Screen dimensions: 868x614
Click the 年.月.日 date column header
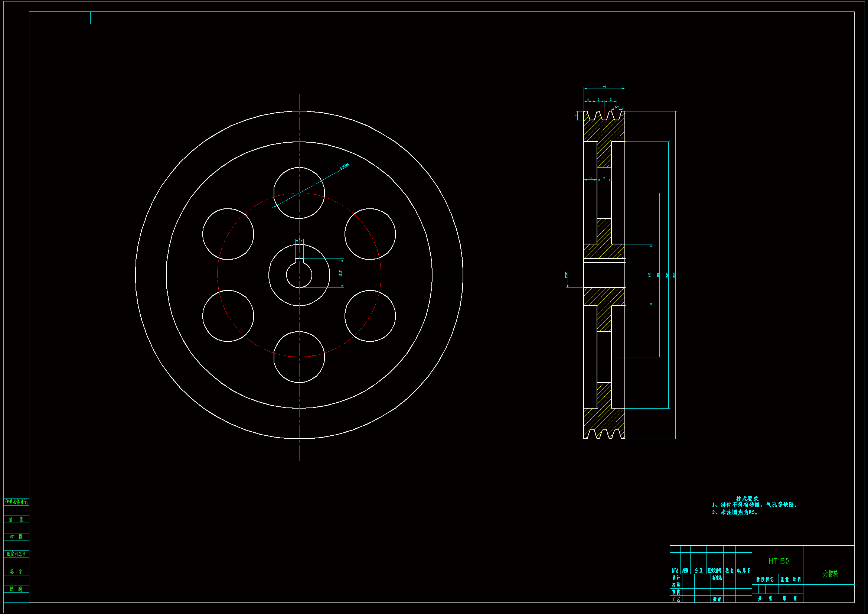tap(744, 571)
